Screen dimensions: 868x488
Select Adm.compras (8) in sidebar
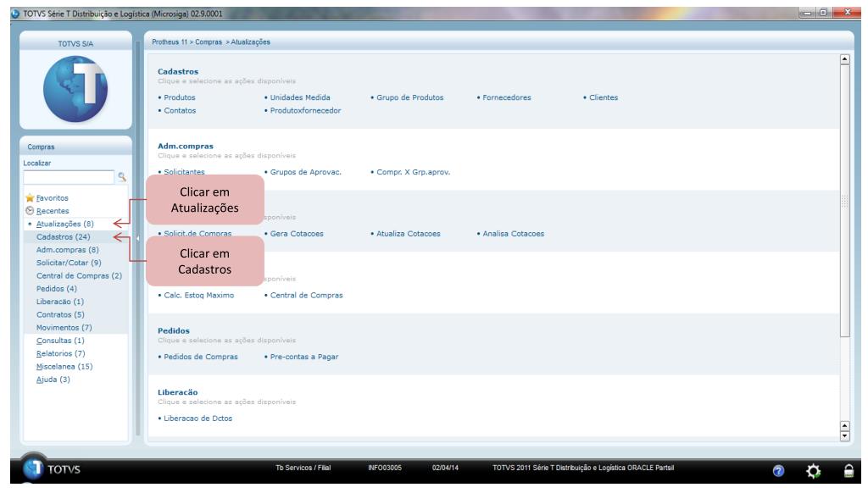(x=68, y=250)
